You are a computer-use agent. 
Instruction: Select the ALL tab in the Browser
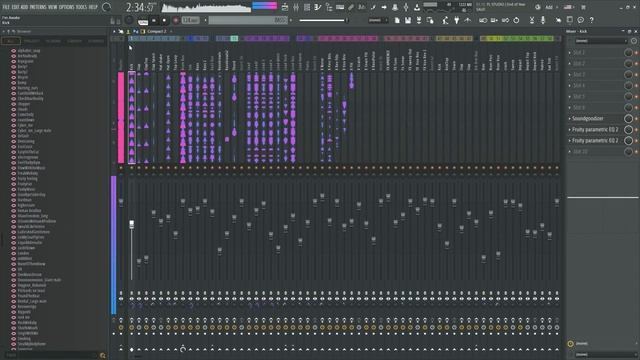coord(11,41)
